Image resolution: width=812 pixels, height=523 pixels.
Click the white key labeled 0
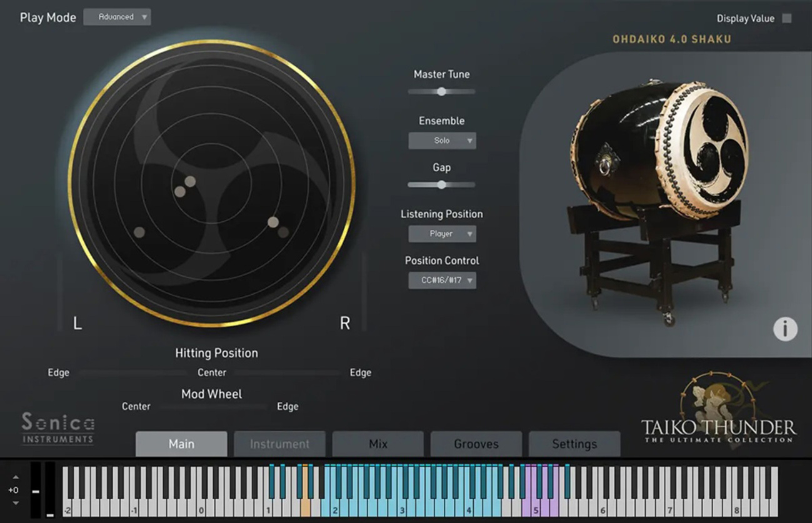coord(201,506)
